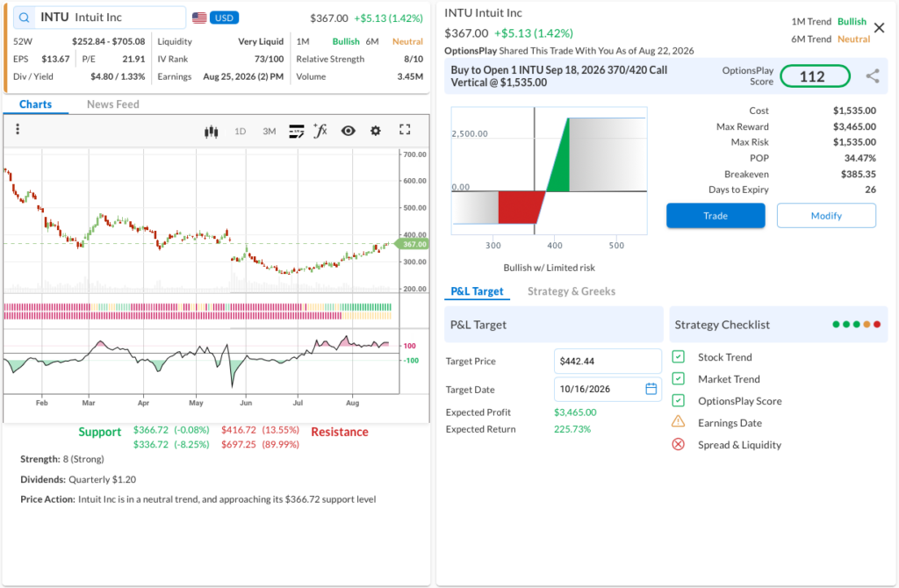Toggle the Stock Trend checkbox
Image resolution: width=899 pixels, height=588 pixels.
pos(679,357)
